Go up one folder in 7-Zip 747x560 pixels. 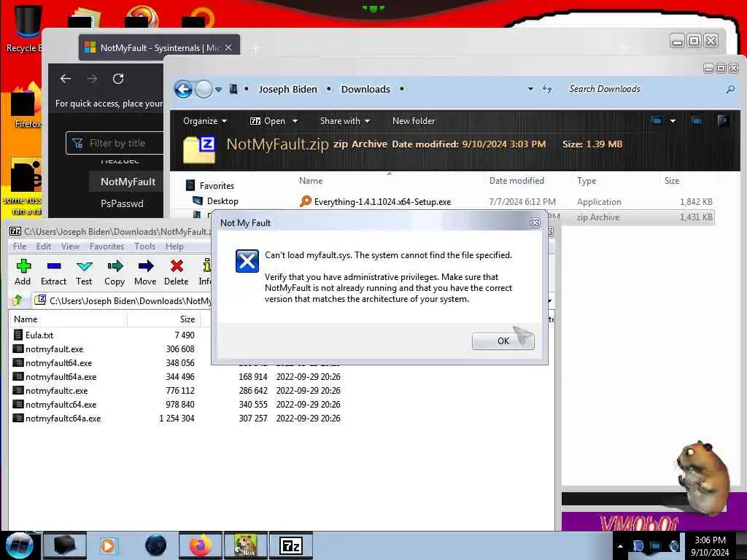pyautogui.click(x=18, y=300)
